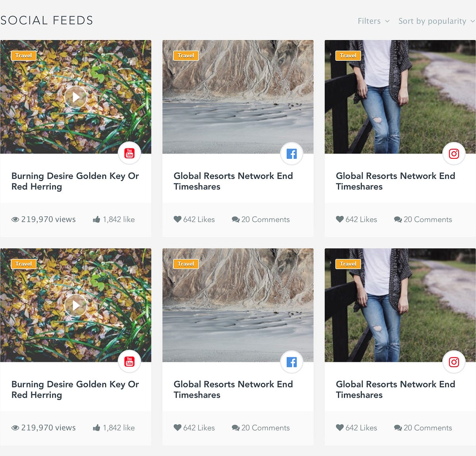Open the first-row Instagram 'Global Resorts Network End Timeshares' title
This screenshot has width=476, height=456.
(395, 181)
